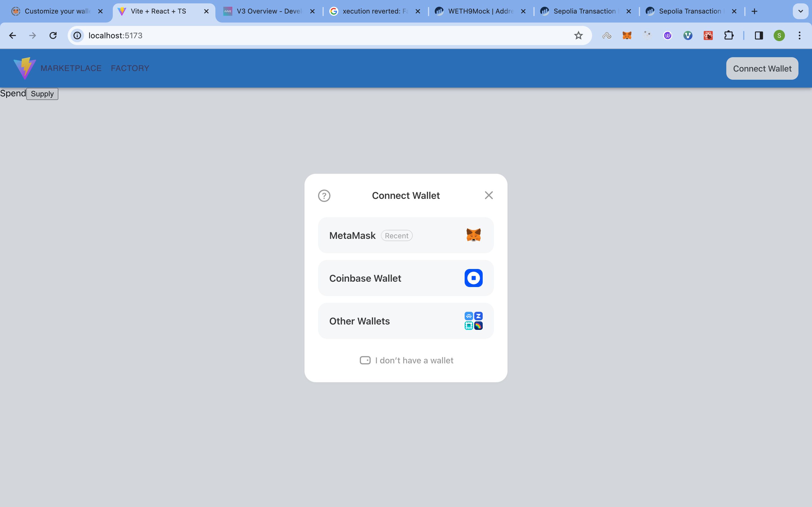
Task: Click the MARKETPLACE navigation link
Action: [71, 68]
